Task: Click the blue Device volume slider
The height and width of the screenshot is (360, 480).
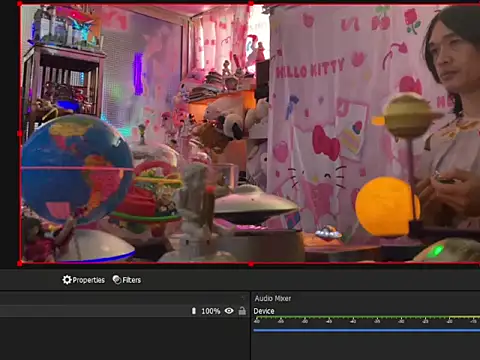Action: pyautogui.click(x=367, y=330)
